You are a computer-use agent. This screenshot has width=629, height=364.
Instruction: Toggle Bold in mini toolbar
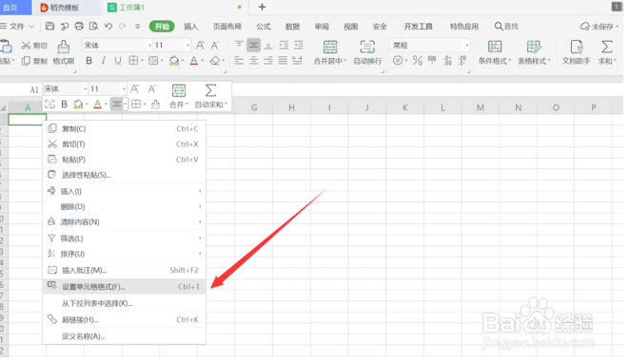click(x=64, y=105)
